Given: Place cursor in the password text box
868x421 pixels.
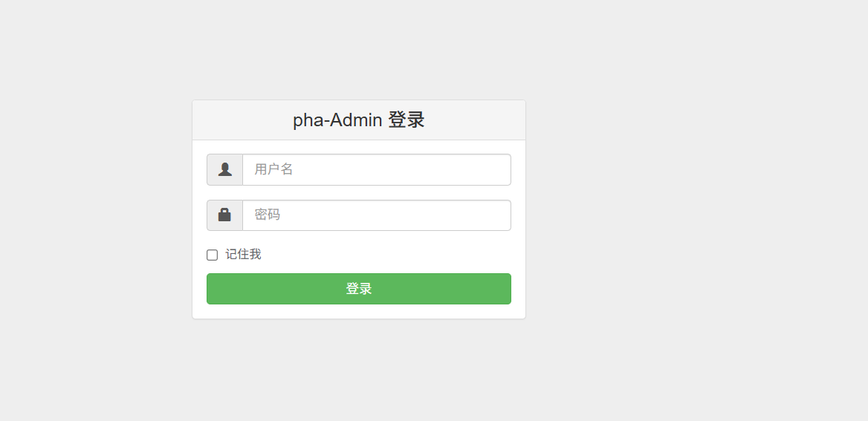Looking at the screenshot, I should (x=377, y=215).
